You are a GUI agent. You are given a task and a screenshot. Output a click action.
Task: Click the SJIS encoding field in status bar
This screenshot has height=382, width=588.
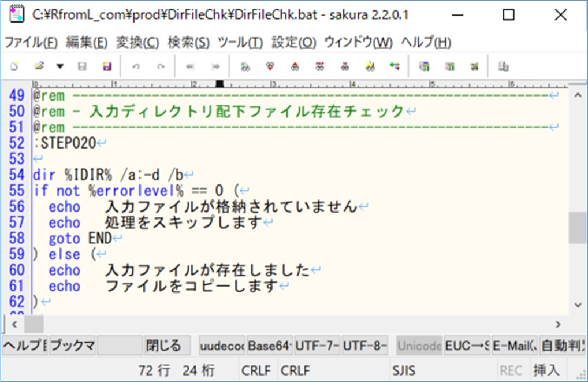pos(404,371)
